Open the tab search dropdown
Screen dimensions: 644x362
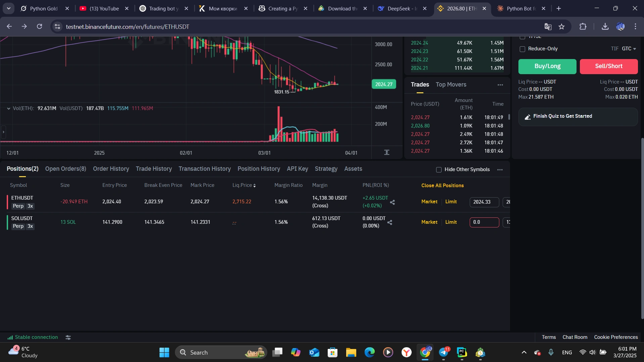[x=8, y=8]
